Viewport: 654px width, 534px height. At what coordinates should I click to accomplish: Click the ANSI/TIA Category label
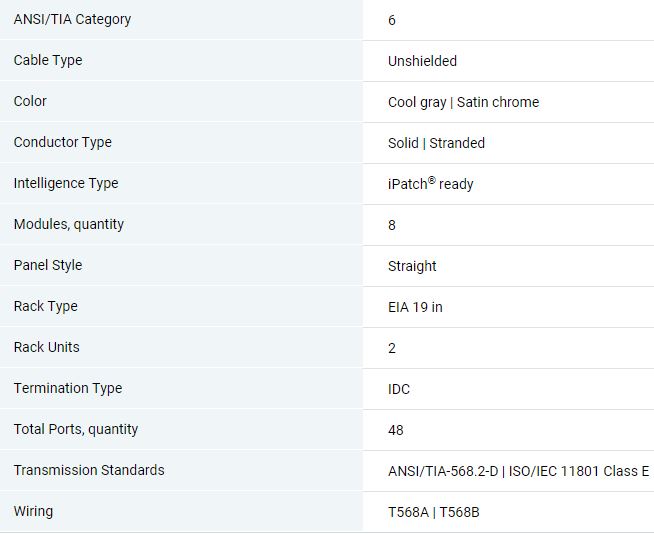72,19
